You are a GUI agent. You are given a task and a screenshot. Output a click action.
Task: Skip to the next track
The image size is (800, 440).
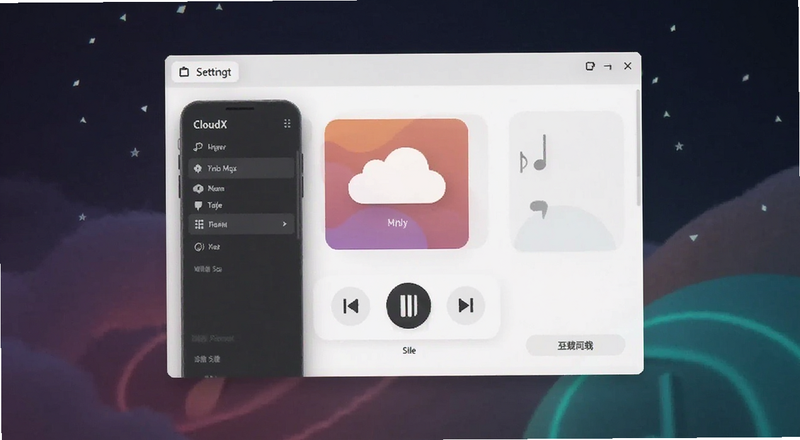click(x=465, y=305)
